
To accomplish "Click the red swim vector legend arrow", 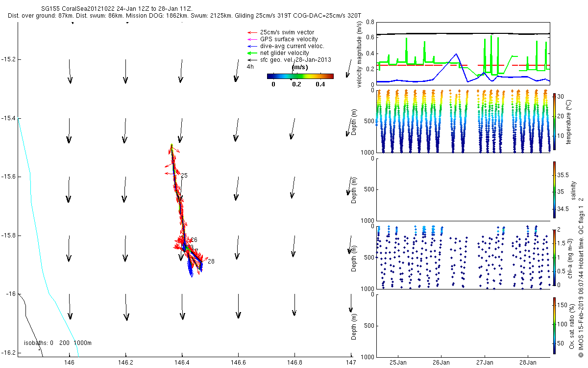I will 253,32.
